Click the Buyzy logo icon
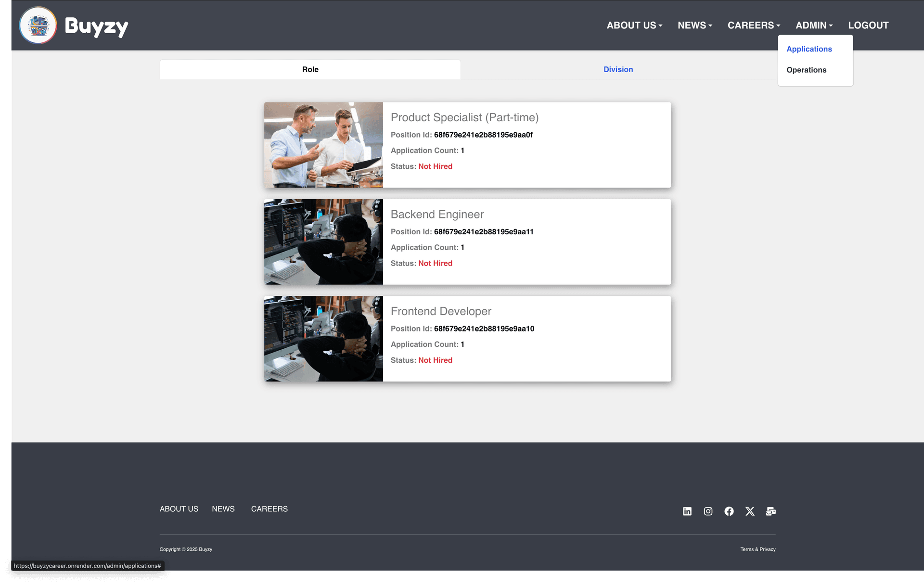Screen dimensions: 924x584 coord(38,25)
